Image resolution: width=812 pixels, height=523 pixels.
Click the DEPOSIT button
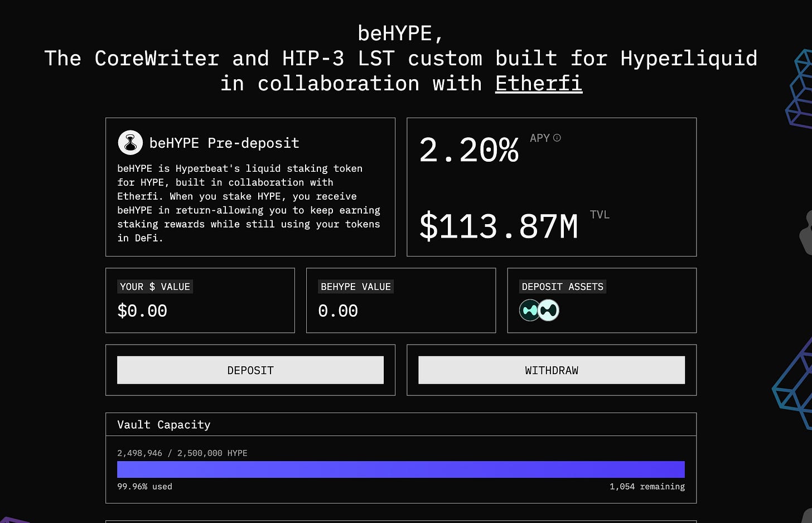pos(250,370)
